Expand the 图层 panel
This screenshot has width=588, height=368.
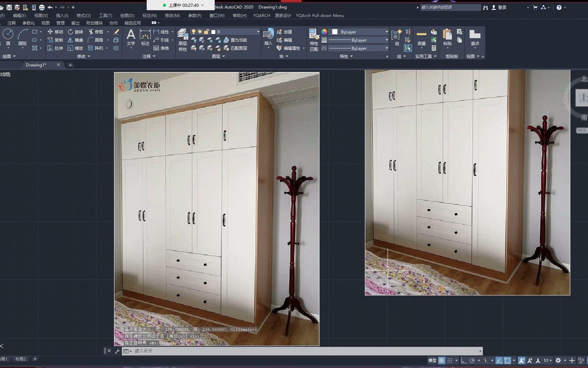218,56
